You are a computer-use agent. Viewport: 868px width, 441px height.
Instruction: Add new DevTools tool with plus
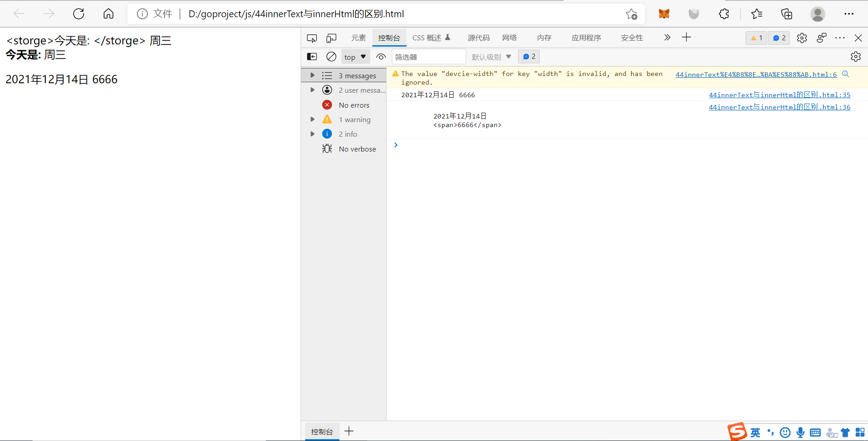click(686, 38)
